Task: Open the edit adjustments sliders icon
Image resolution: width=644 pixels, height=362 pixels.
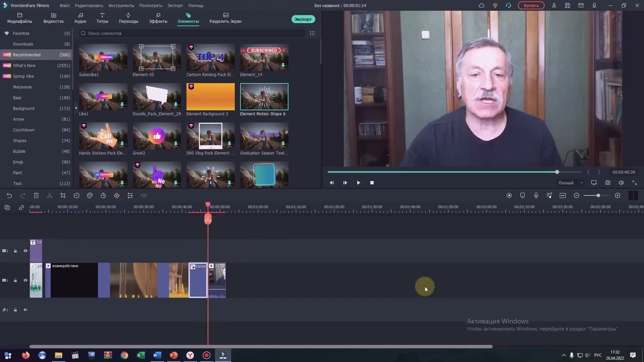Action: (130, 196)
